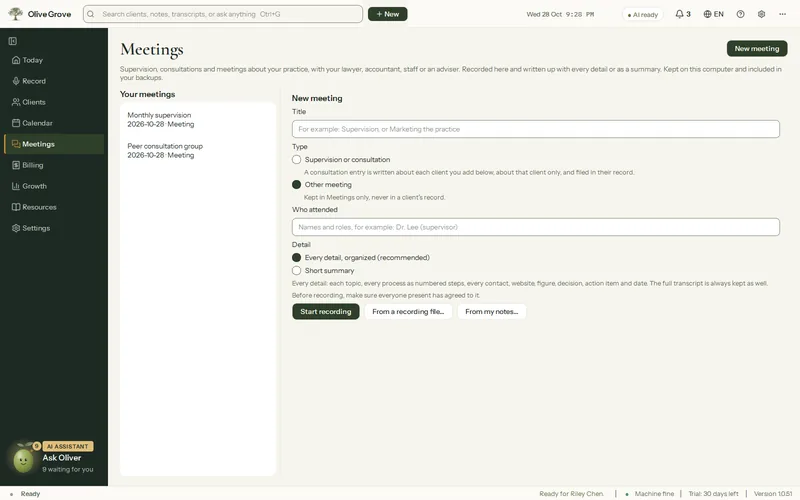Open the Billing sidebar icon
This screenshot has height=500, width=800.
16,165
